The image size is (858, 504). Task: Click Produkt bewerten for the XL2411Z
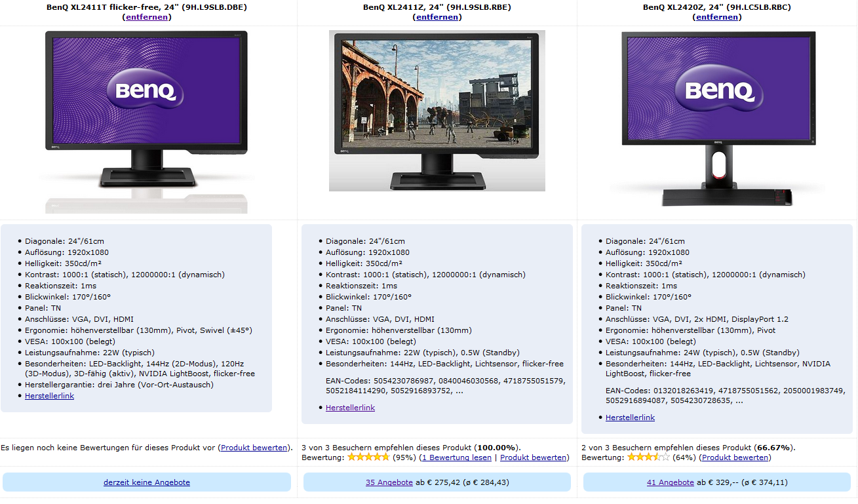click(x=533, y=457)
